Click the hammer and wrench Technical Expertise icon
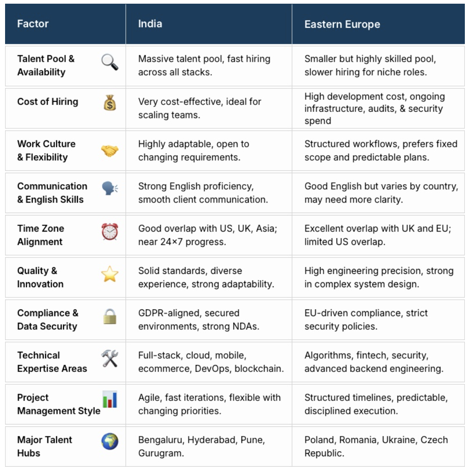The image size is (469, 476). click(x=110, y=358)
